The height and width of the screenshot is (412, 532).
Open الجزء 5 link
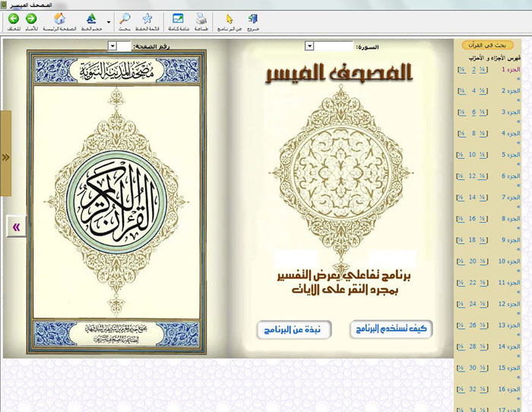tap(511, 155)
